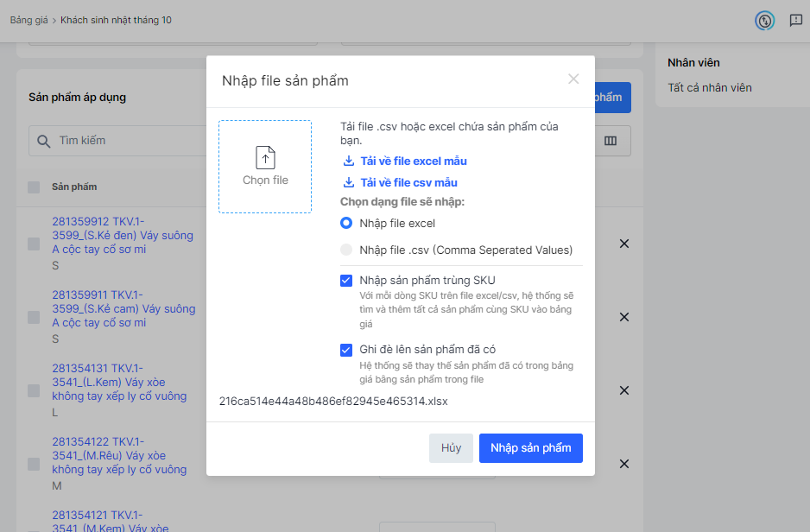810x532 pixels.
Task: Open product 281354121 Váy xòe M.Kem link
Action: coord(110,521)
